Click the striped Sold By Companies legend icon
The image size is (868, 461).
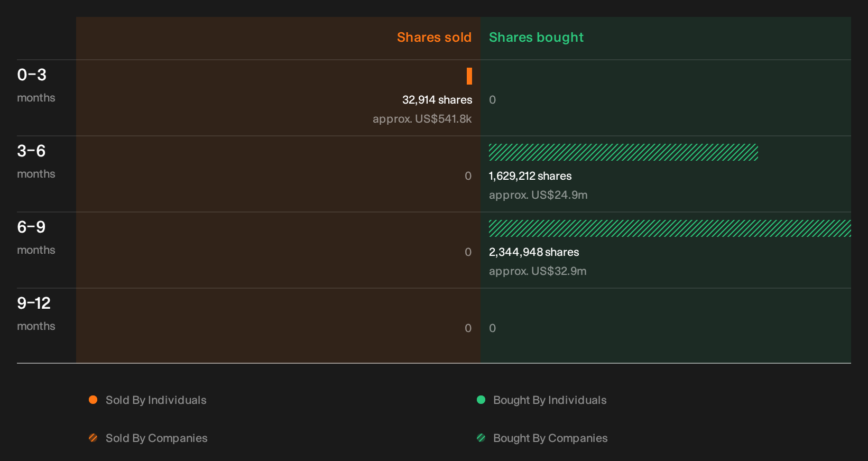coord(93,438)
